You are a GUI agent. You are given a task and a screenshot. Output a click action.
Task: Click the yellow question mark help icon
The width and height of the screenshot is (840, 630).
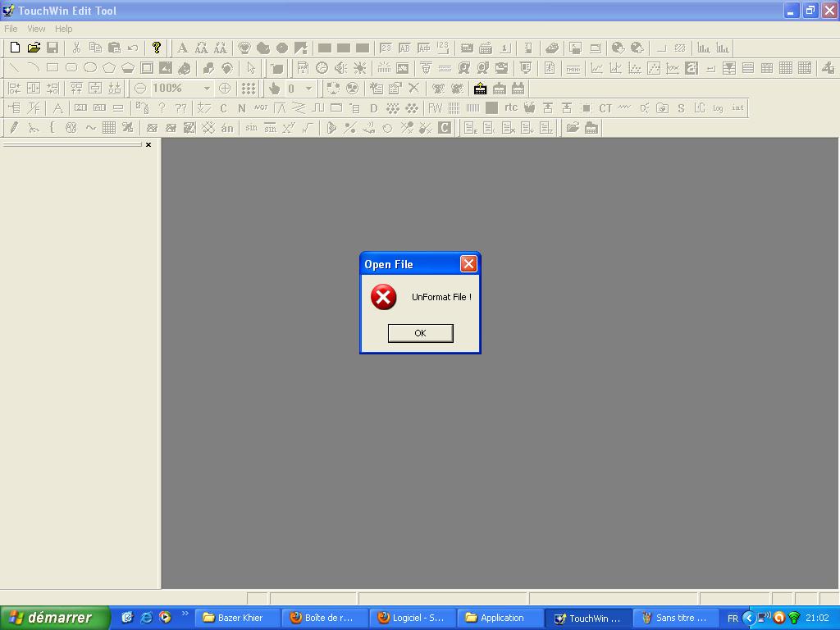(x=157, y=48)
